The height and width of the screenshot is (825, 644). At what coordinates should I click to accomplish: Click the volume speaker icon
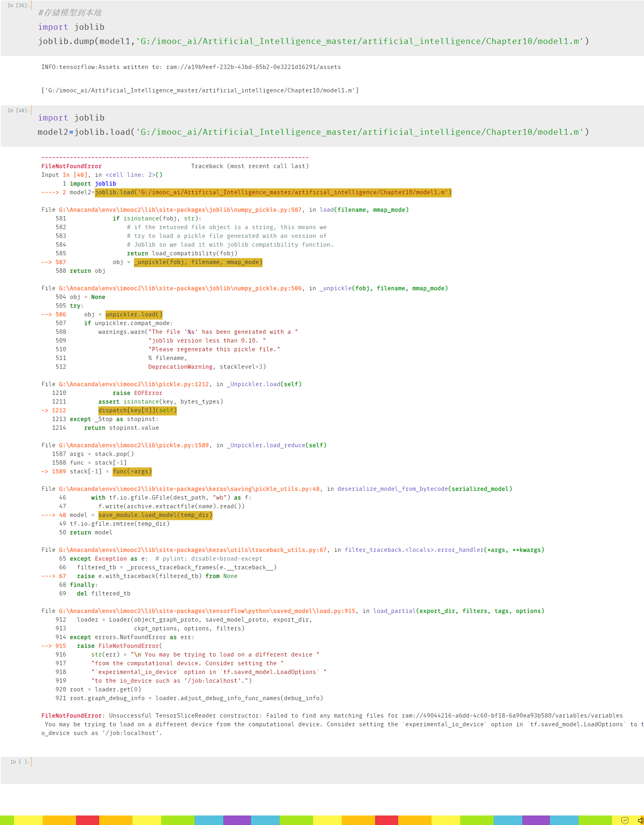tap(640, 820)
